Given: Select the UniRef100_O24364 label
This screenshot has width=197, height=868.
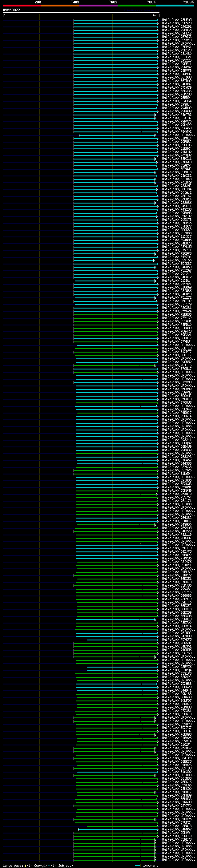Looking at the screenshot, I should pyautogui.click(x=177, y=101).
